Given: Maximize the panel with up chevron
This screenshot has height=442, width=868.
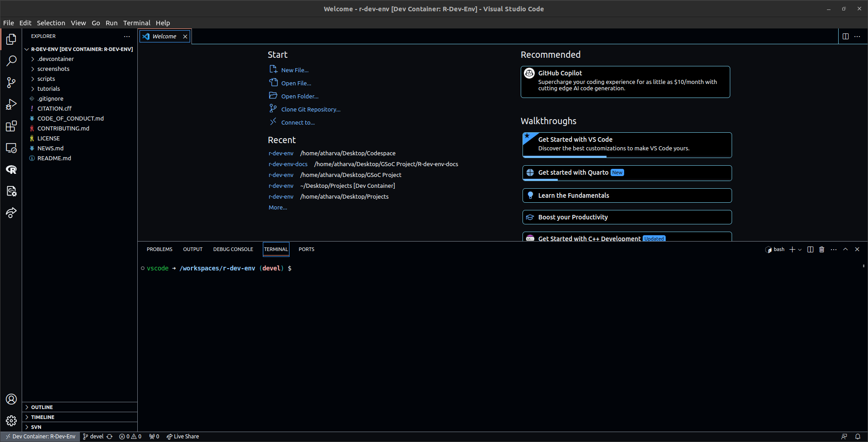Looking at the screenshot, I should pyautogui.click(x=845, y=249).
